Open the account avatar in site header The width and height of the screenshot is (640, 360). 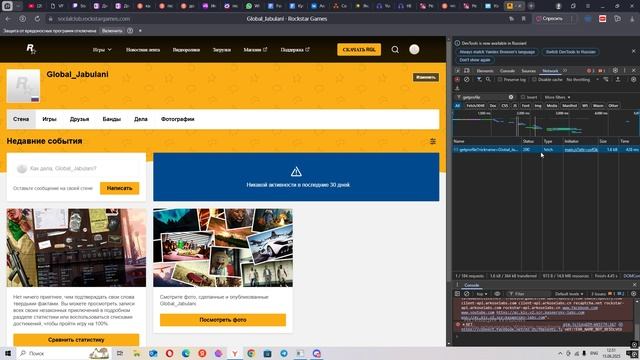coord(414,49)
